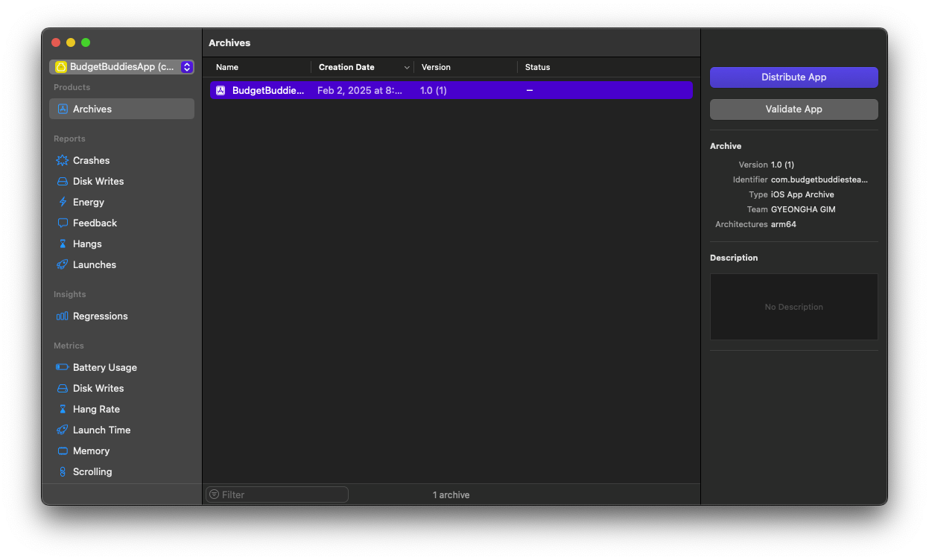Toggle Creation Date sort order chevron

[x=407, y=67]
